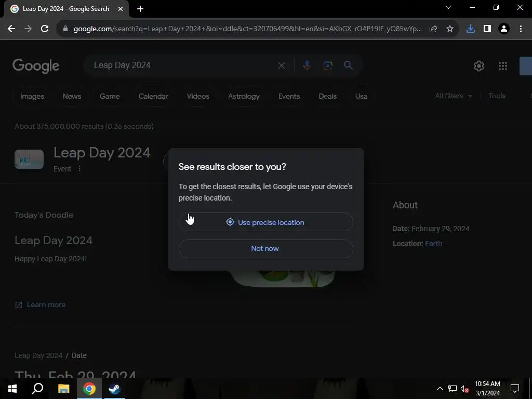Reload the page with the refresh icon
532x399 pixels.
pyautogui.click(x=45, y=29)
